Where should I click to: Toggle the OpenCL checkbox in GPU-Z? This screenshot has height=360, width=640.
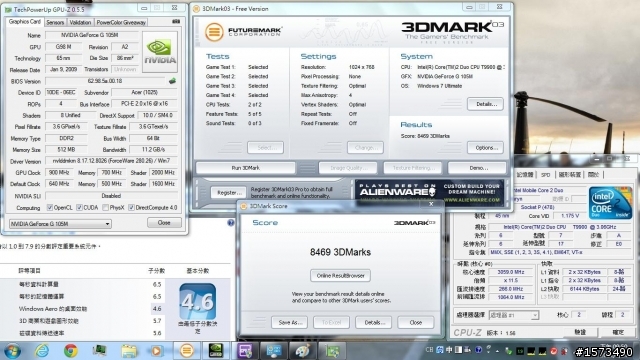50,208
